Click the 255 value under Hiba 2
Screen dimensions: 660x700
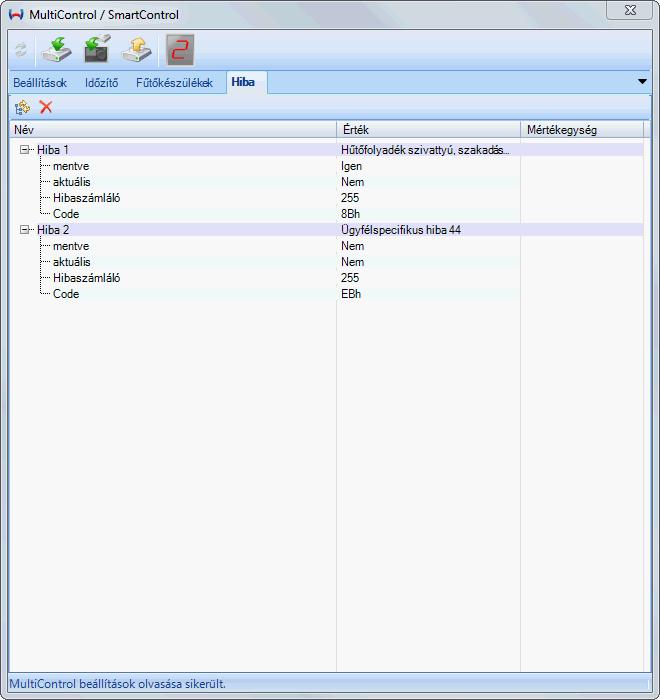(350, 278)
